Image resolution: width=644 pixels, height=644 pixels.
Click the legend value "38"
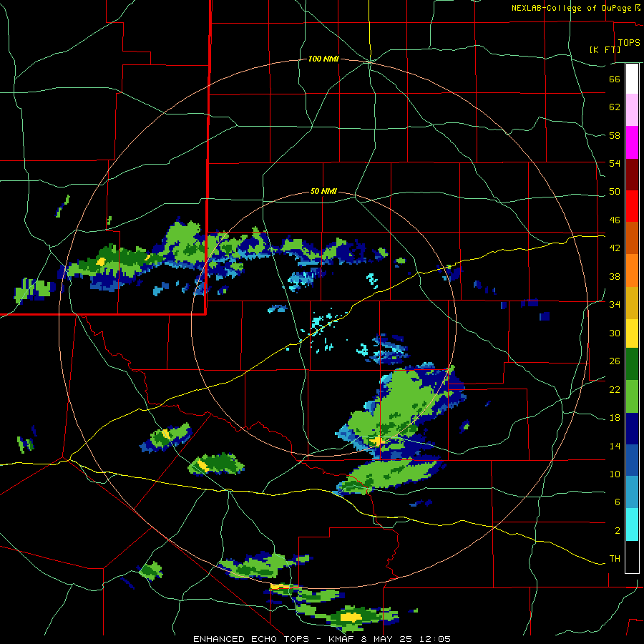point(615,276)
